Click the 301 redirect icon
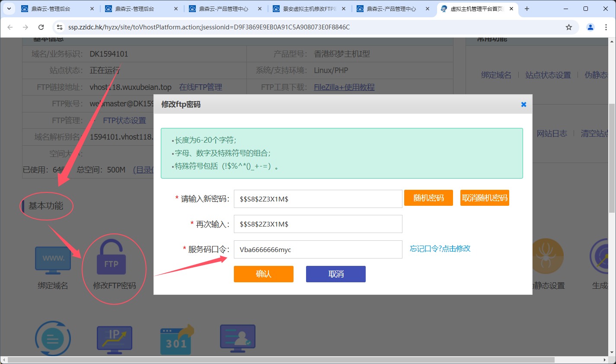Image resolution: width=616 pixels, height=364 pixels. tap(177, 340)
